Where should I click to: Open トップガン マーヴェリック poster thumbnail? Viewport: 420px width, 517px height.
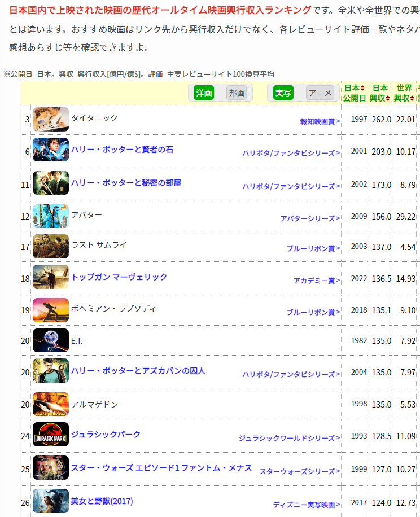[x=51, y=277]
